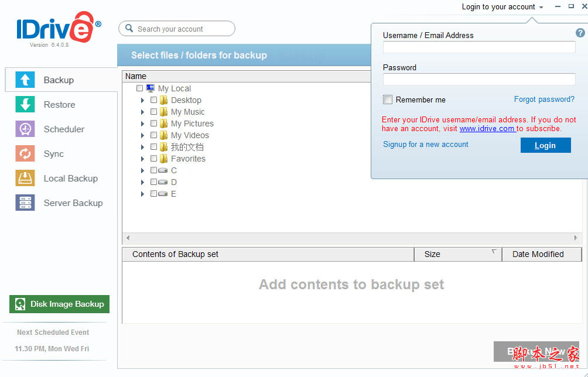Focus the Username / Email Address field
The height and width of the screenshot is (377, 588).
(479, 47)
